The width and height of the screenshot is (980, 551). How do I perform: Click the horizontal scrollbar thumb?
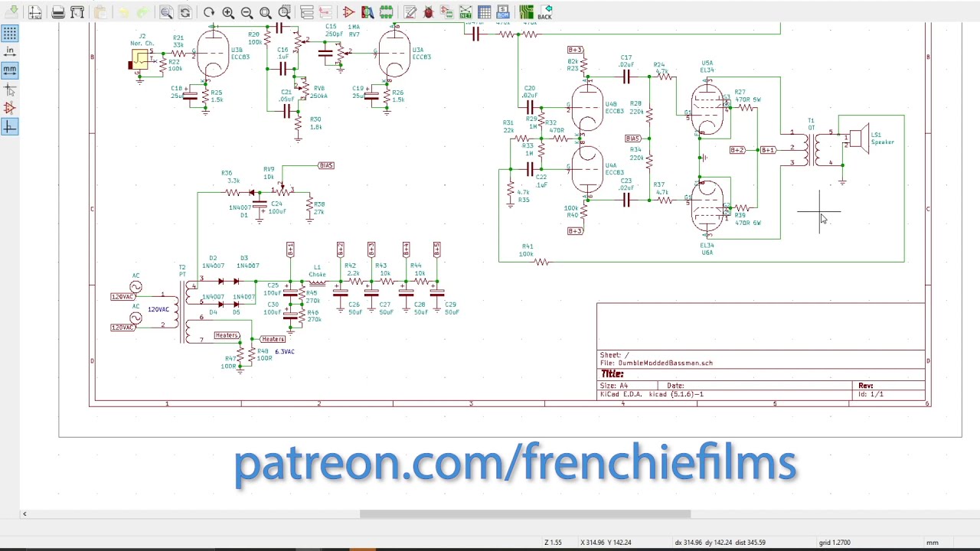525,514
